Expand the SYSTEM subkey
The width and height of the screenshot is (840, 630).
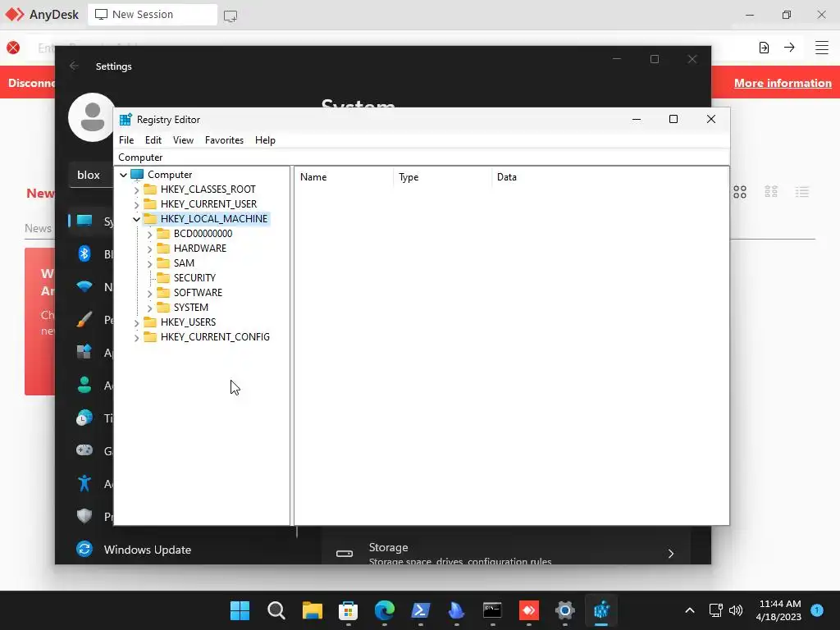point(149,308)
